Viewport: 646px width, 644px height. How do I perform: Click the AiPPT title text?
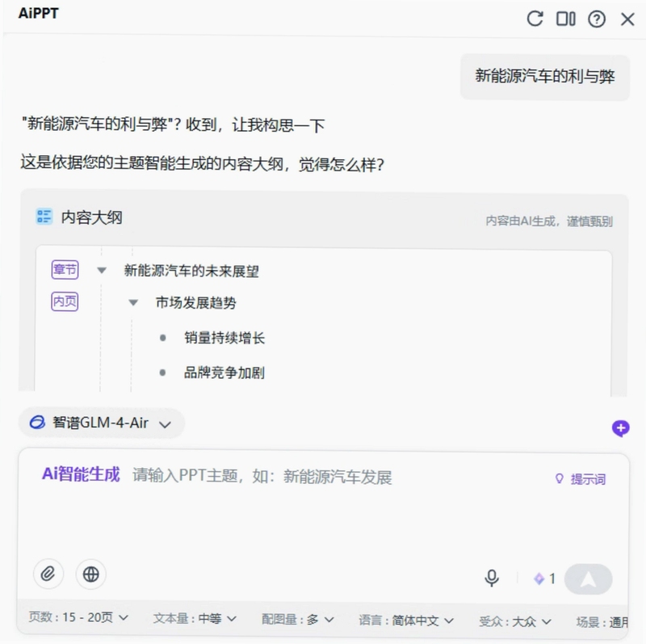click(x=38, y=13)
